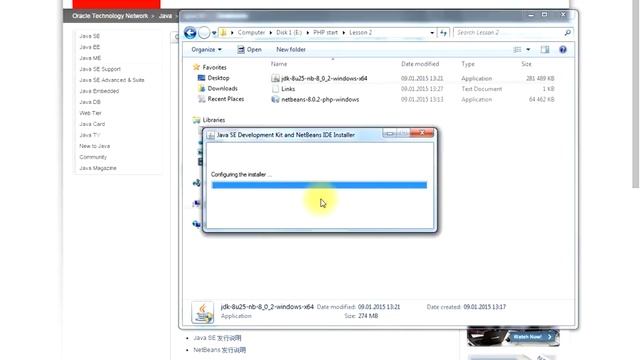Image resolution: width=640 pixels, height=360 pixels.
Task: Open the recent locations dropdown arrow
Action: pyautogui.click(x=214, y=33)
